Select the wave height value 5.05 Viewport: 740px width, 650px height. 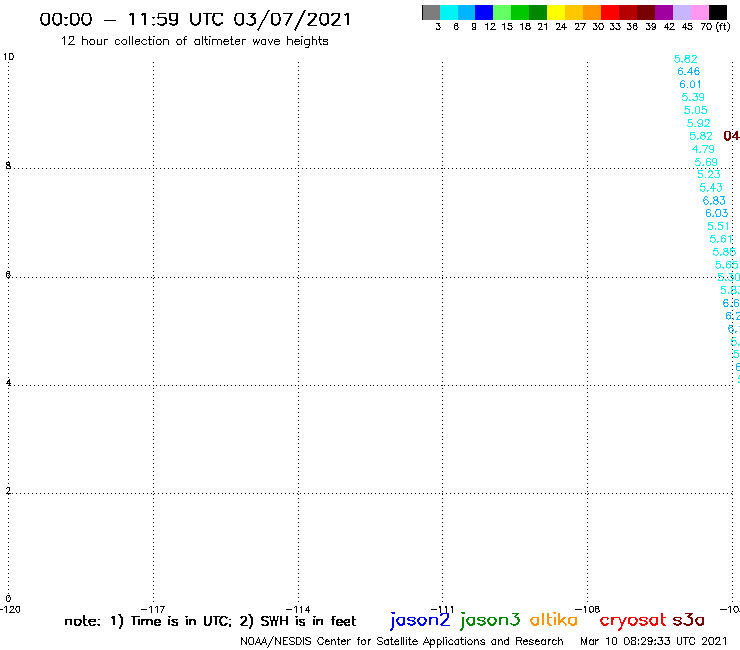pos(696,110)
